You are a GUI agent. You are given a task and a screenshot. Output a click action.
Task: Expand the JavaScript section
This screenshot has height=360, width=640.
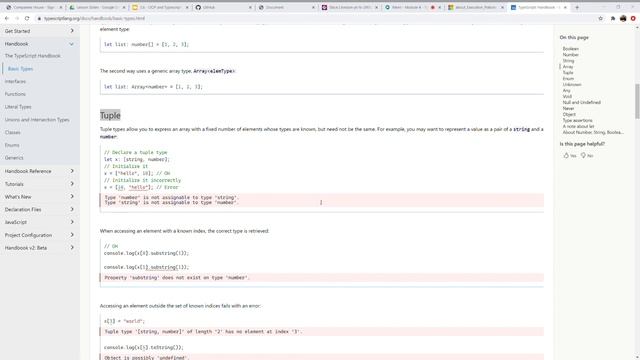(x=40, y=222)
